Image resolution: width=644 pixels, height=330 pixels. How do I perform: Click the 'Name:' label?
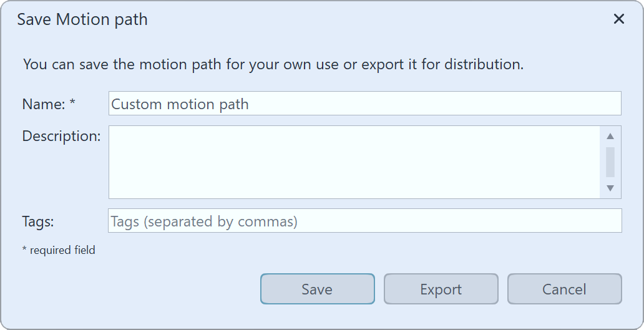[42, 104]
